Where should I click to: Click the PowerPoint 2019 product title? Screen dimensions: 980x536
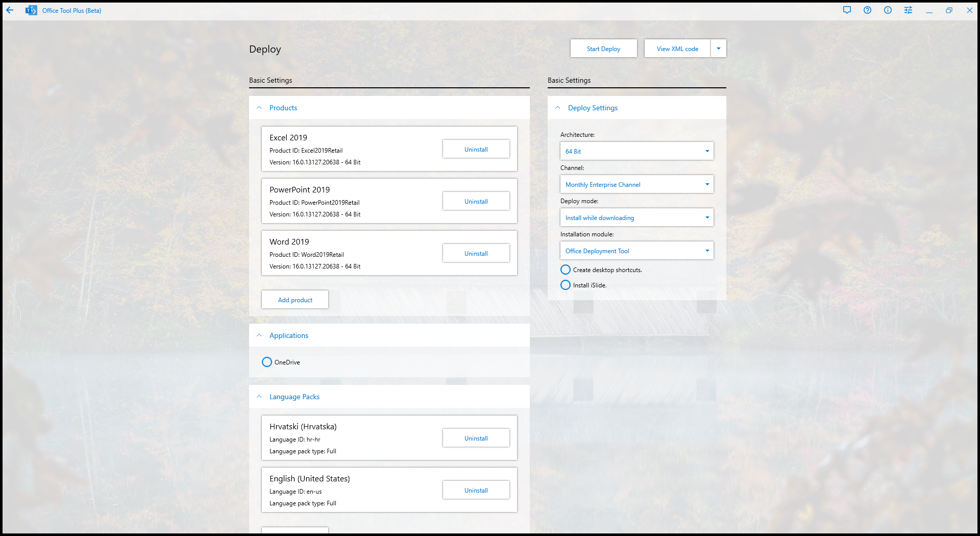click(x=300, y=189)
